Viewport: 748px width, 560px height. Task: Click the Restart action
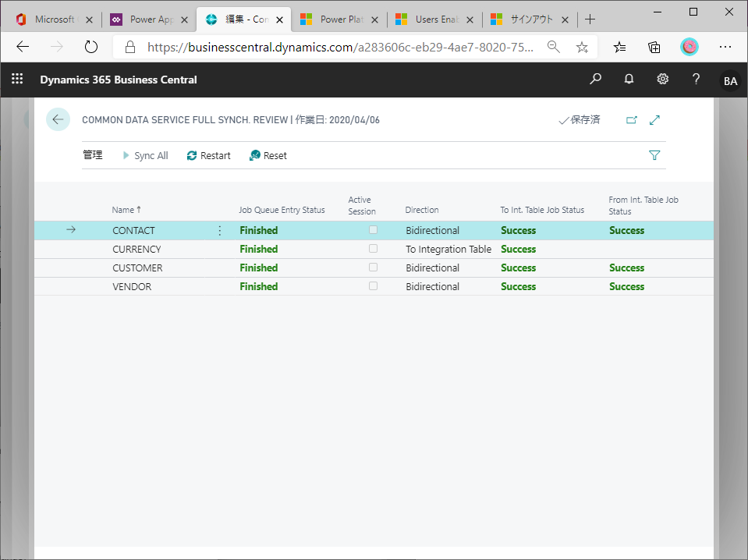208,155
